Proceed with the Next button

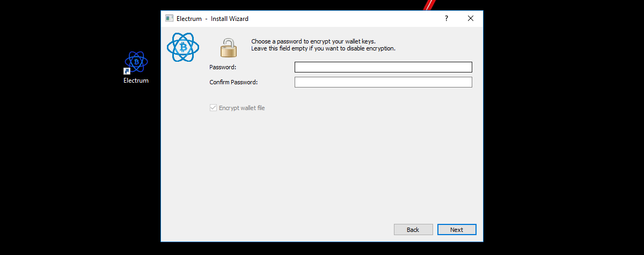click(457, 230)
